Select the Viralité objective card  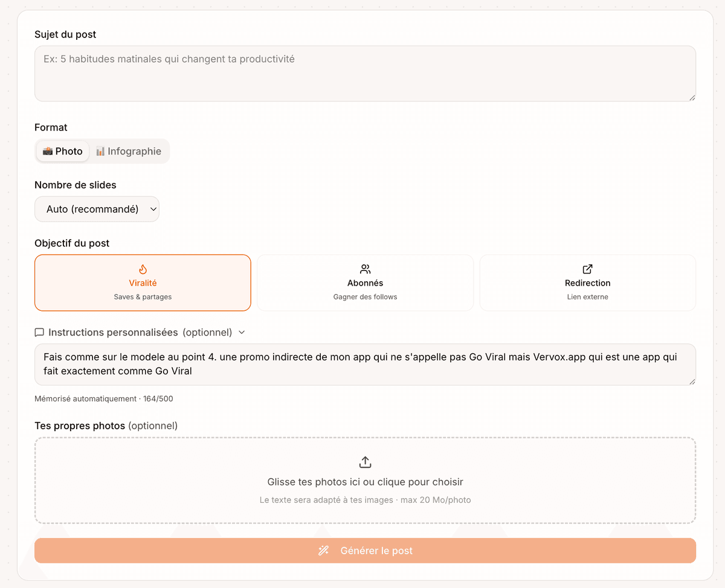(x=143, y=283)
